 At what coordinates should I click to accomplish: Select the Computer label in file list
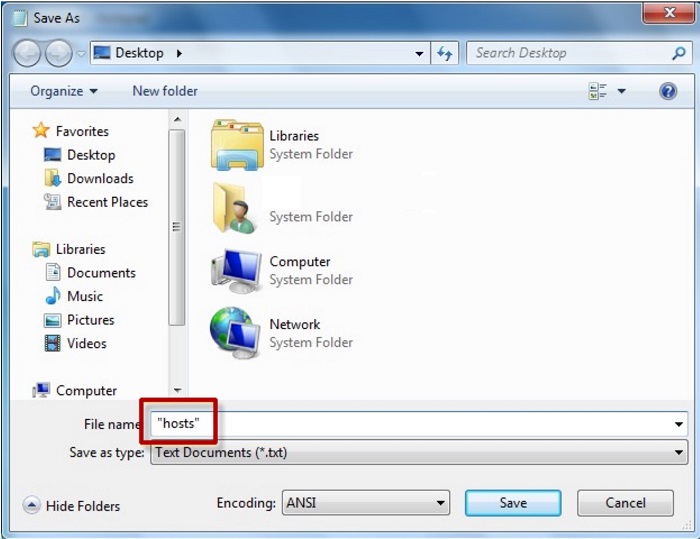(300, 262)
